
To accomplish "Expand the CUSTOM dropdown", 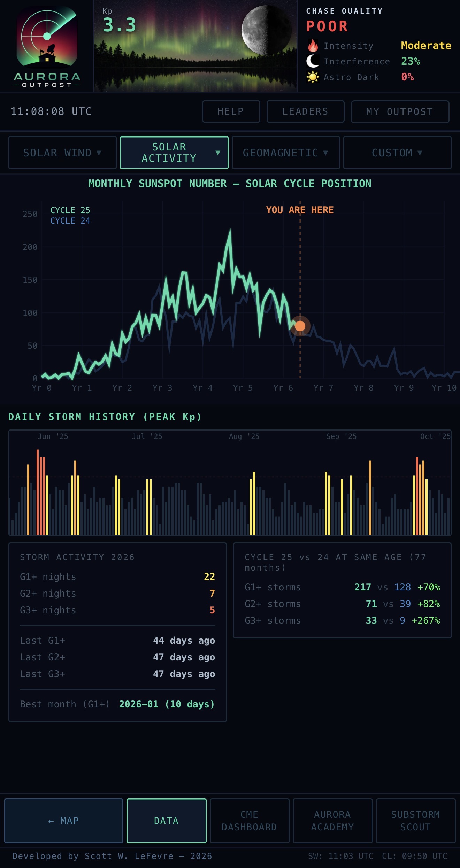I will [x=397, y=153].
